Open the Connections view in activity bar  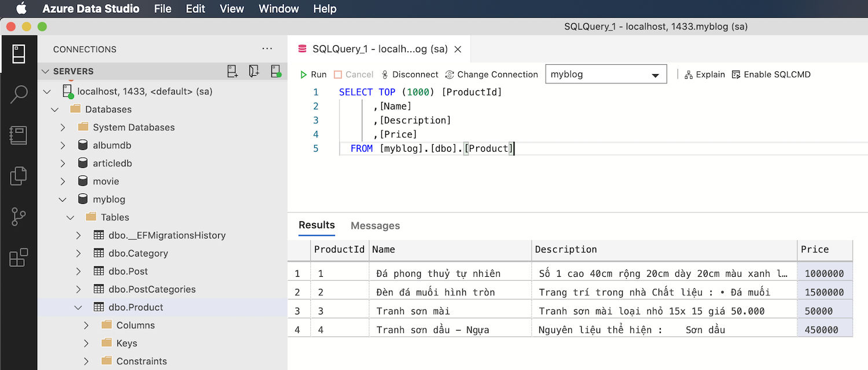(x=19, y=54)
